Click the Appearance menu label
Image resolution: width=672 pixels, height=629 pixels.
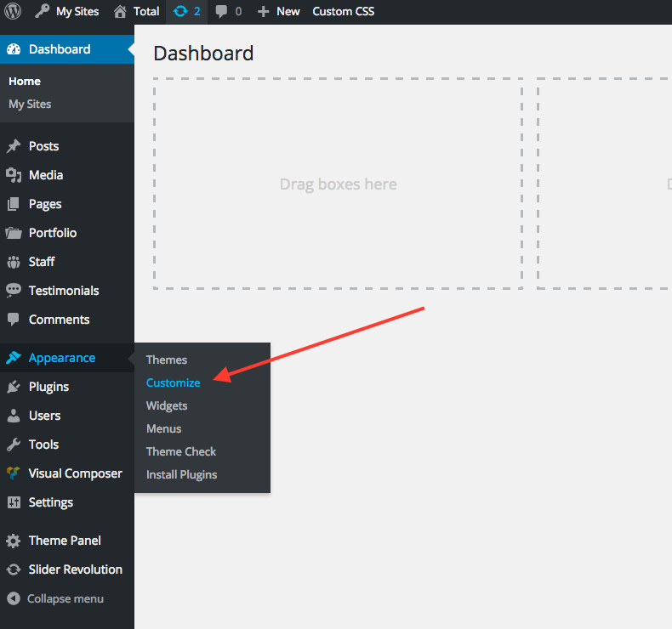tap(62, 358)
